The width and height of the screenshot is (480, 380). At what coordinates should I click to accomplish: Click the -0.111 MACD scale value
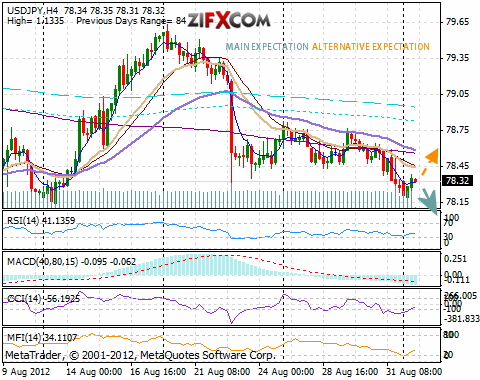457,280
